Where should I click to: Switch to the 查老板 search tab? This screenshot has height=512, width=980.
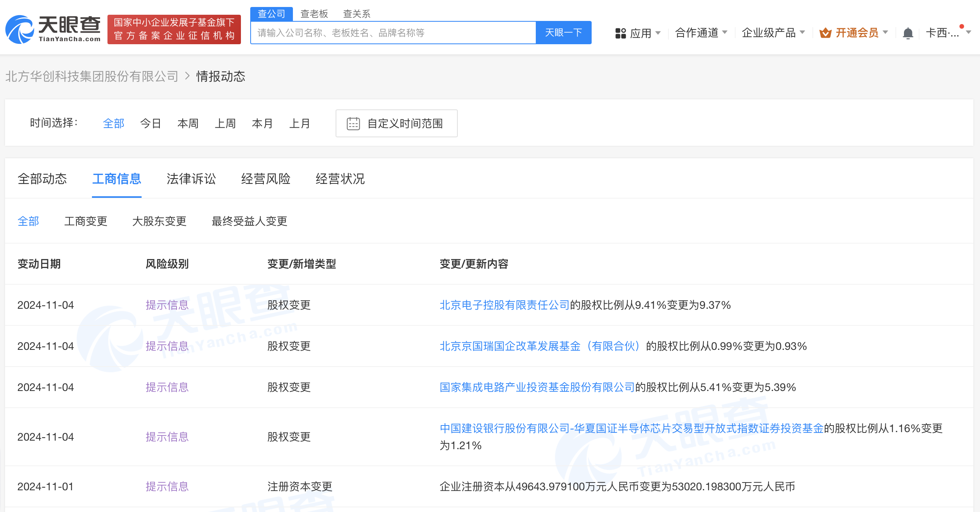coord(314,14)
